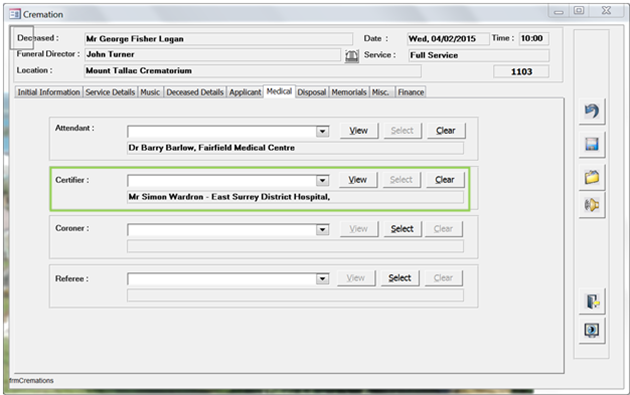630x395 pixels.
Task: Save record with floppy disk icon
Action: click(x=592, y=144)
